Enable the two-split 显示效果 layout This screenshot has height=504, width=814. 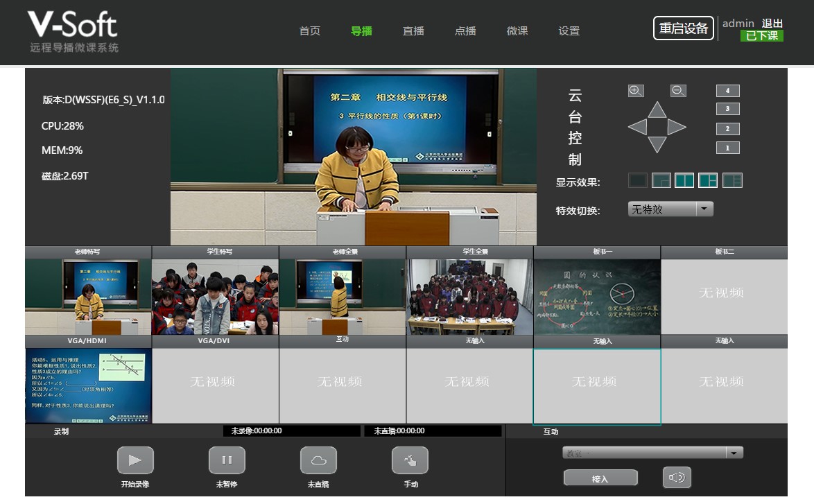[x=684, y=180]
